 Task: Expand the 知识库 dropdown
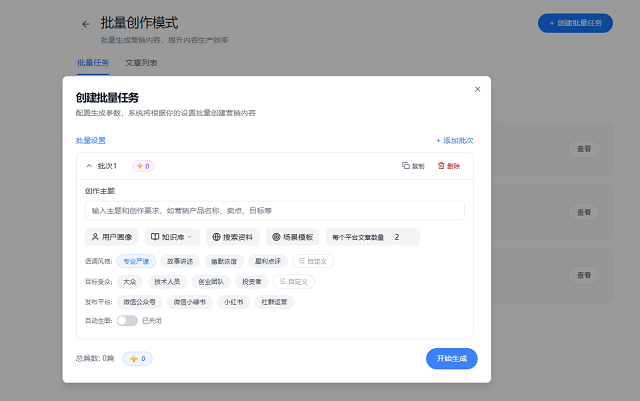[x=172, y=237]
